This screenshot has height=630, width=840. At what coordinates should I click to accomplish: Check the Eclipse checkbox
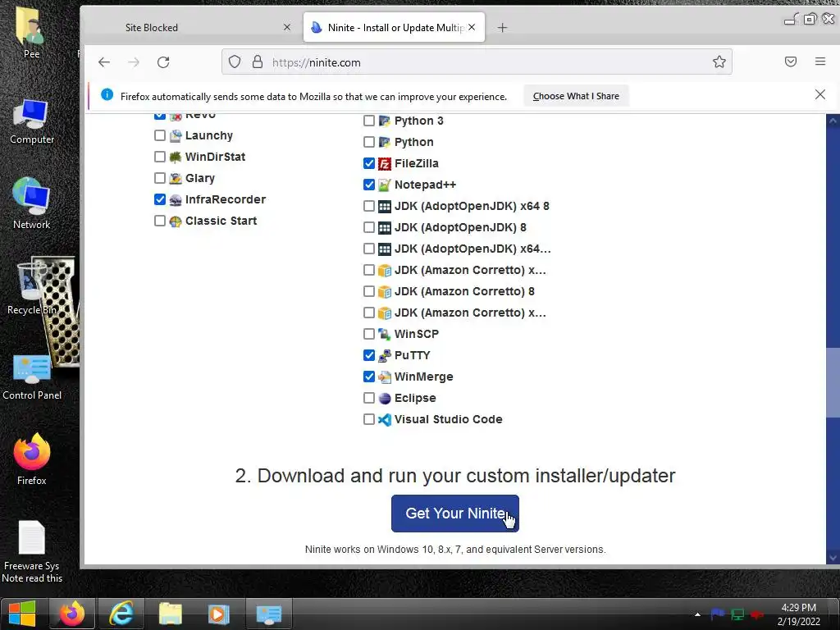(x=369, y=398)
